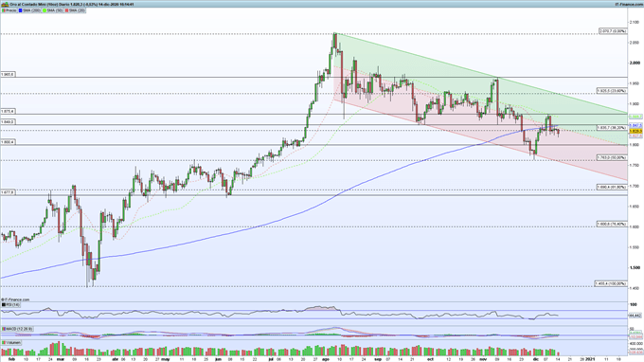Click the August peak candle at the 2.070 high
644x362 pixels.
[x=334, y=41]
